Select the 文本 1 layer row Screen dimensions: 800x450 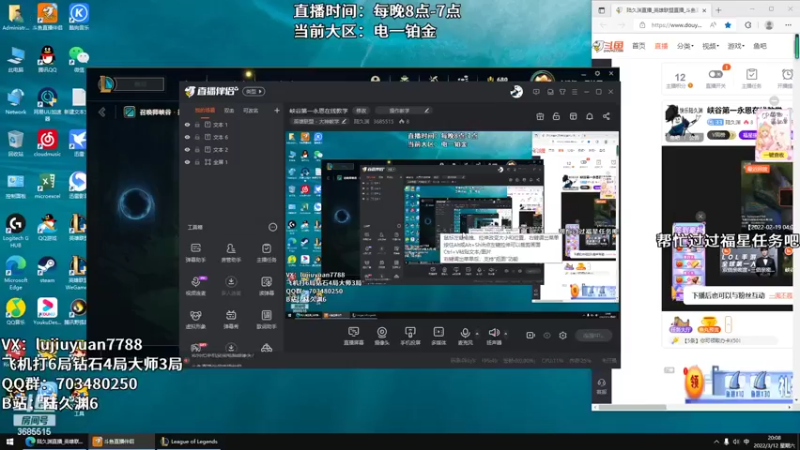click(232, 124)
